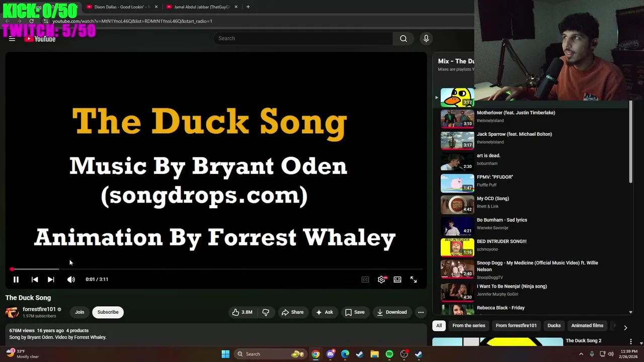Show more filter chips right arrow
The width and height of the screenshot is (644, 362).
[625, 327]
